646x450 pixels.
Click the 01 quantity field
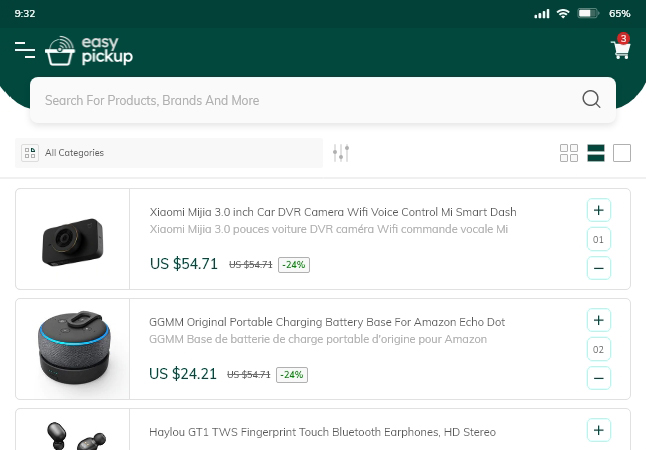[x=599, y=239]
